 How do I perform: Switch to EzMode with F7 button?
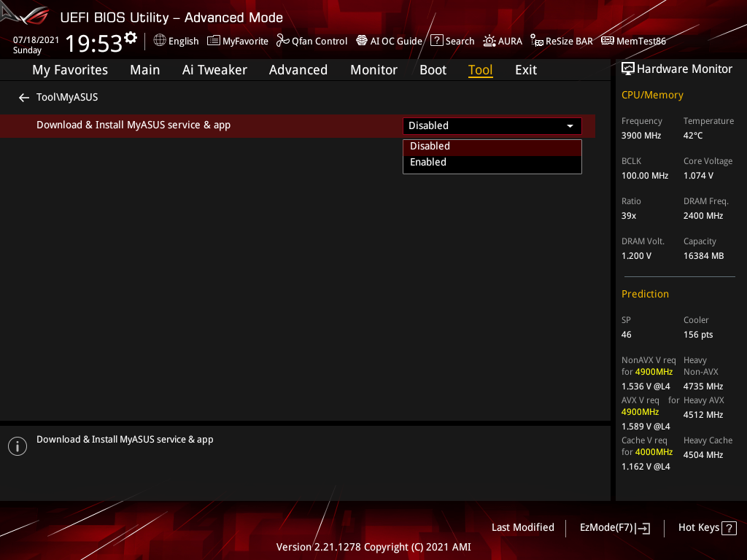(x=614, y=527)
